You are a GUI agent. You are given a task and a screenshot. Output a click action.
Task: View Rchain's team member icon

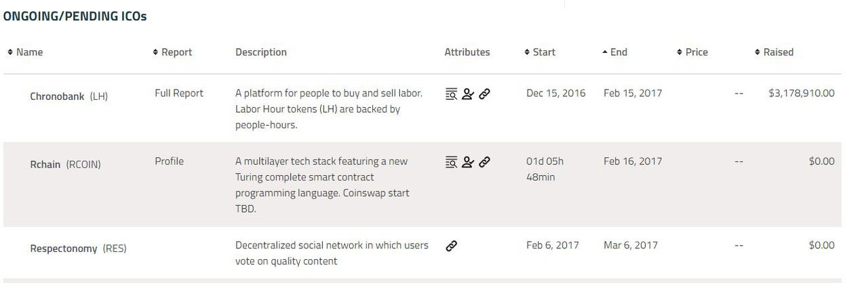click(x=468, y=162)
